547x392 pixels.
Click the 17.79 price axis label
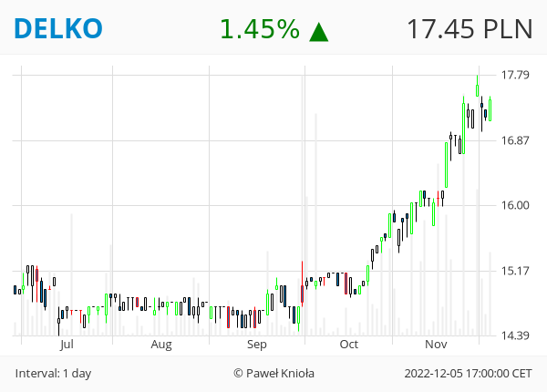515,75
